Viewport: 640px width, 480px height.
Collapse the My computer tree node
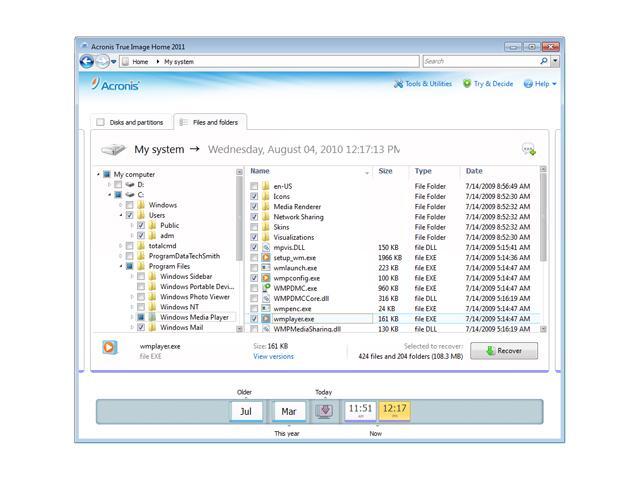98,174
